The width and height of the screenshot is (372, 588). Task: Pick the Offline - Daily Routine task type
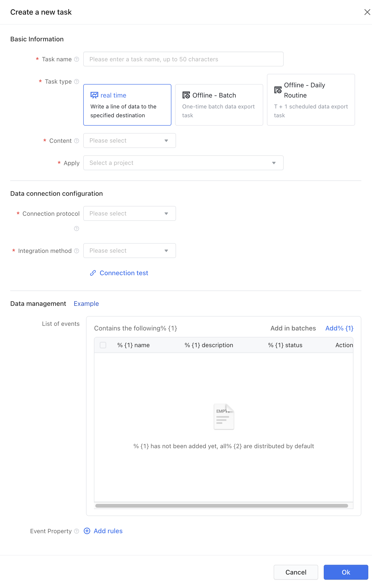311,100
